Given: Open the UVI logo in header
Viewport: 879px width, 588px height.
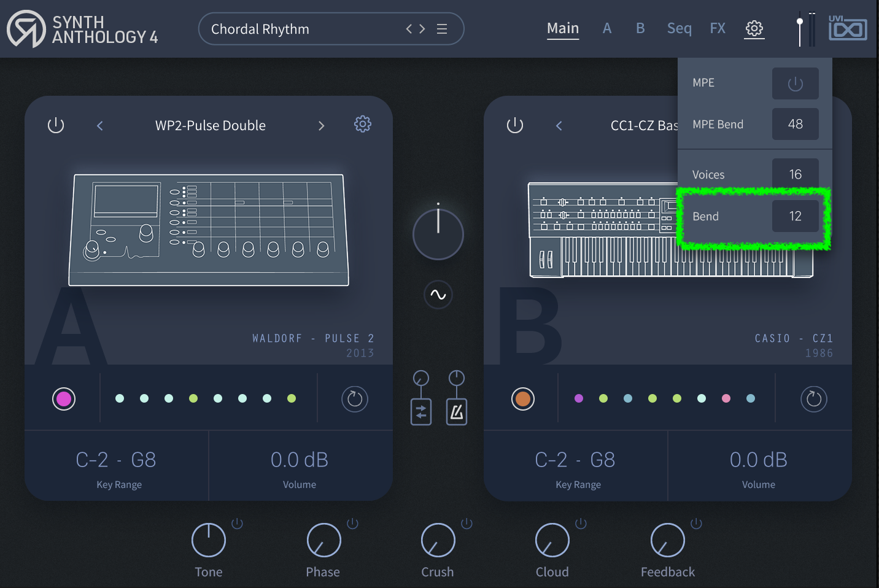Looking at the screenshot, I should (x=848, y=28).
